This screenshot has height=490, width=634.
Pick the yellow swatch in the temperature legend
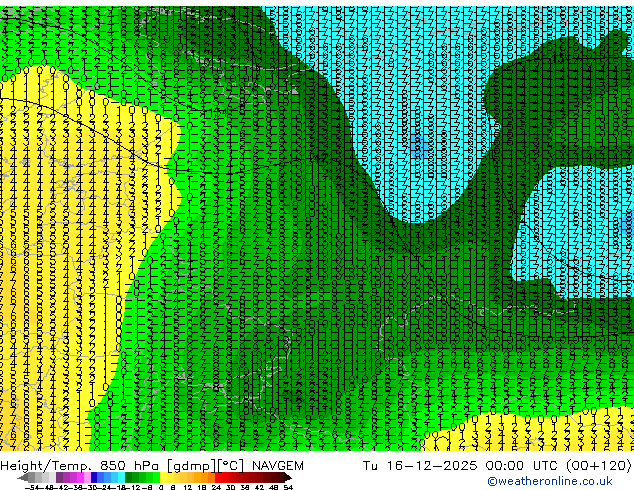coord(163,478)
